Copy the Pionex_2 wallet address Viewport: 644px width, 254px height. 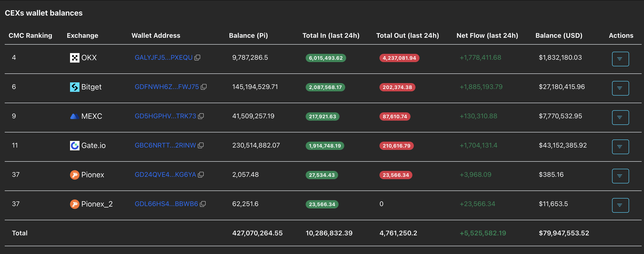203,204
